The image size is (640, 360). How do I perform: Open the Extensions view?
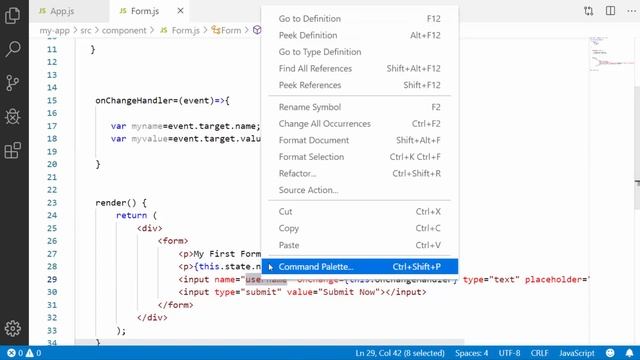(13, 151)
